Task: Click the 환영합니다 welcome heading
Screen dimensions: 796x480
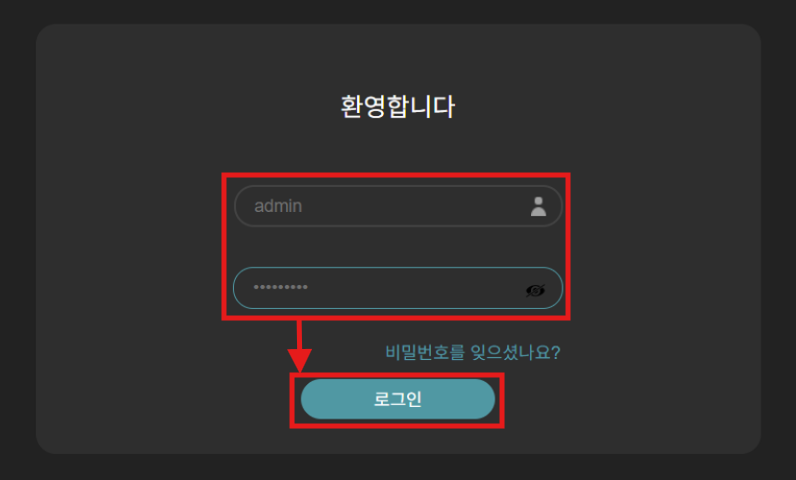Action: (397, 106)
